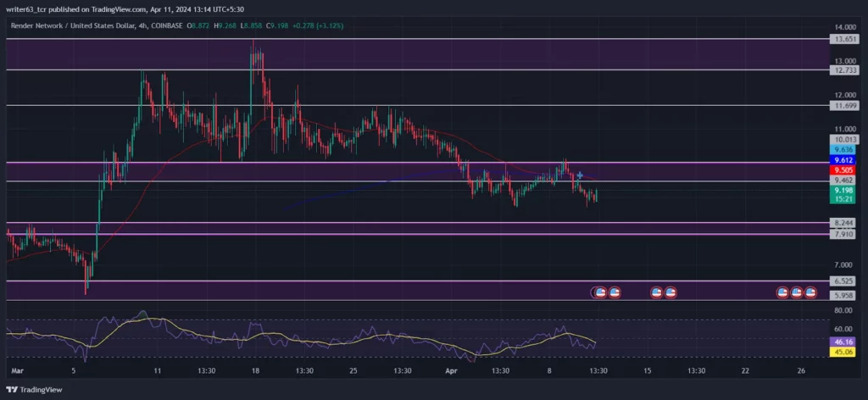This screenshot has width=868, height=400.
Task: Click the 25 date label on time axis
Action: click(354, 370)
